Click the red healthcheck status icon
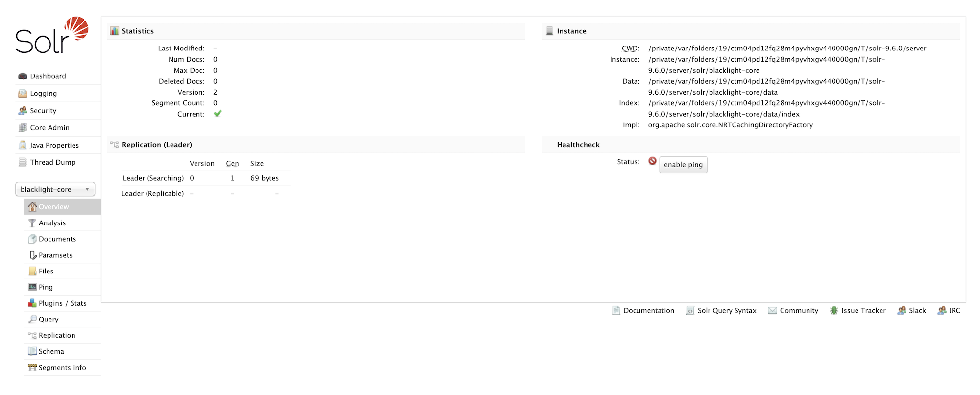980x395 pixels. tap(652, 161)
